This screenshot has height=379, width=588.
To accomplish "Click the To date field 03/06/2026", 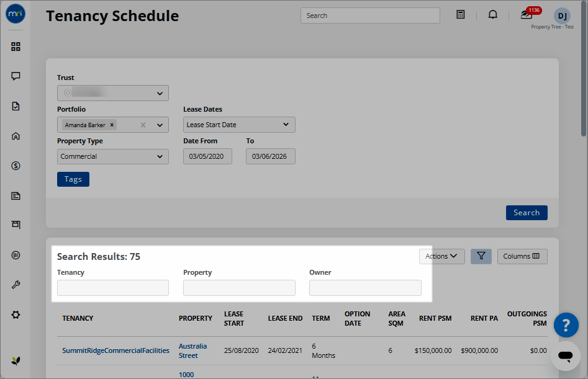I will coord(270,156).
